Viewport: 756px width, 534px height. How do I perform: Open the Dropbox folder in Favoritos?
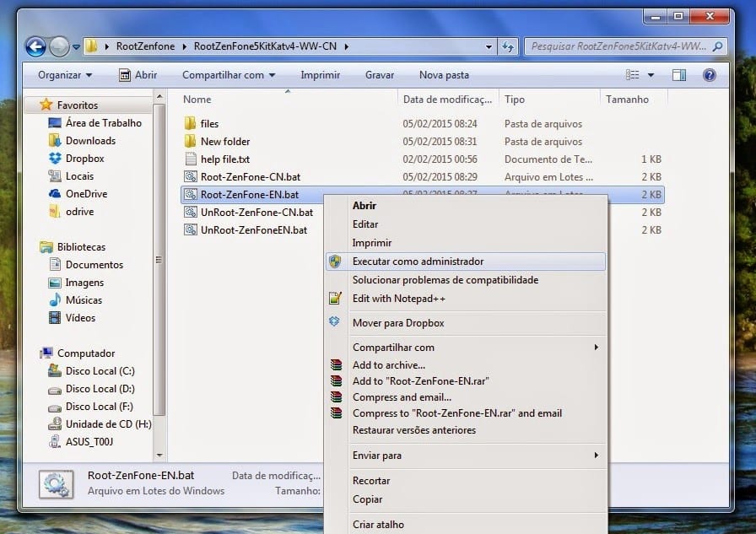pyautogui.click(x=84, y=159)
